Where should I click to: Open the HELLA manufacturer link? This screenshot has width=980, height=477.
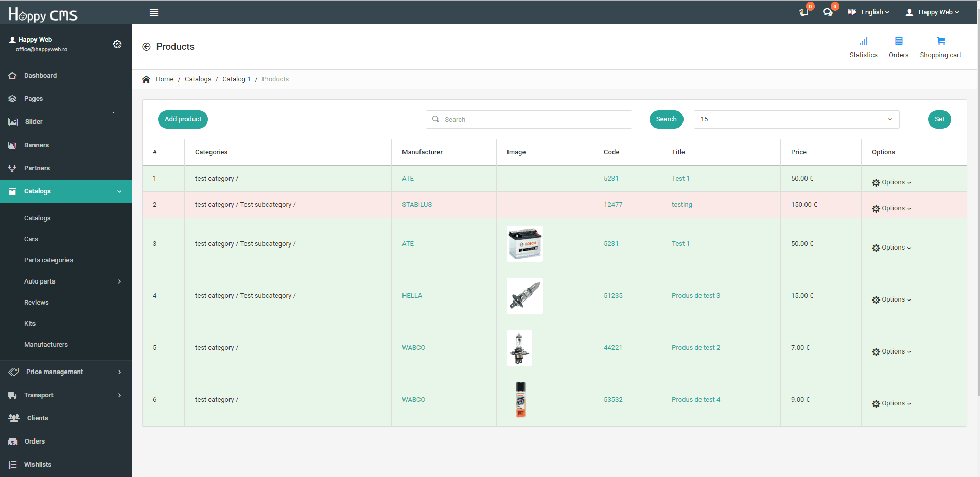coord(412,296)
